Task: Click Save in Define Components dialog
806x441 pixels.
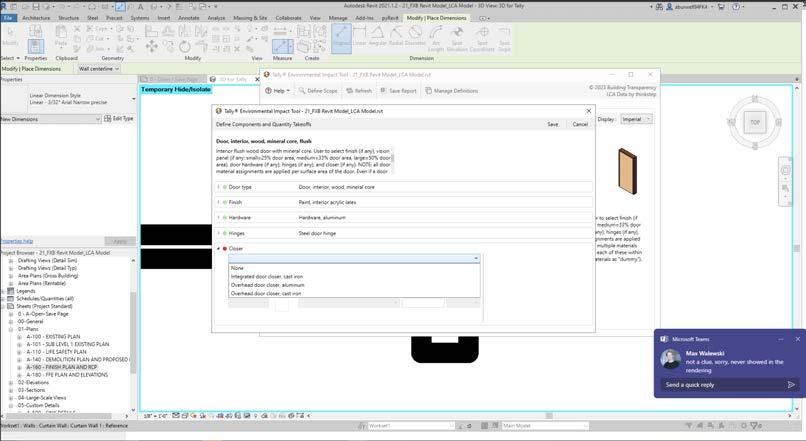Action: (553, 124)
